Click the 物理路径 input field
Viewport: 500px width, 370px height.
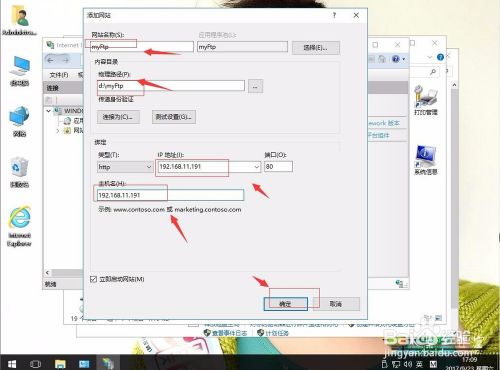pos(171,86)
